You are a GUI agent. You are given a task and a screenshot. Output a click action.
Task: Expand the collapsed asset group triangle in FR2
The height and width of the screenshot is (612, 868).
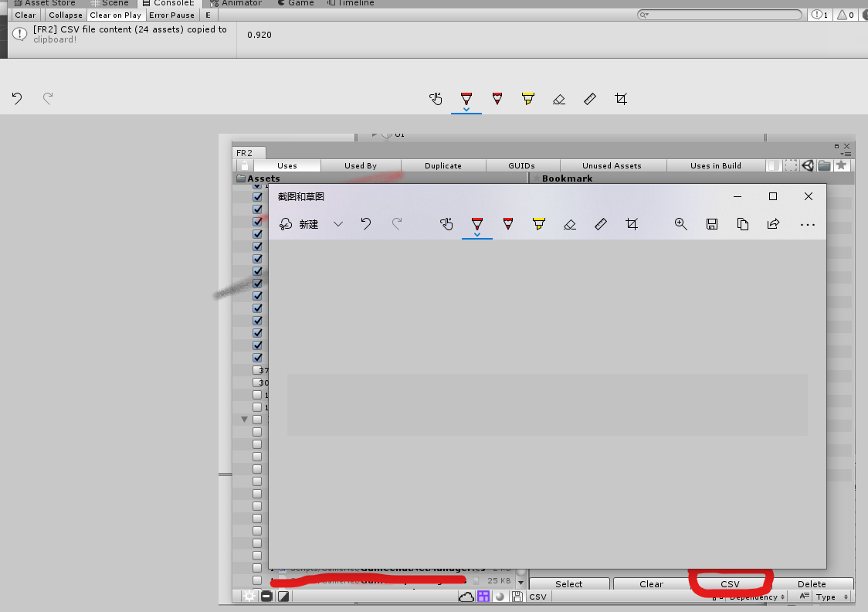(244, 419)
